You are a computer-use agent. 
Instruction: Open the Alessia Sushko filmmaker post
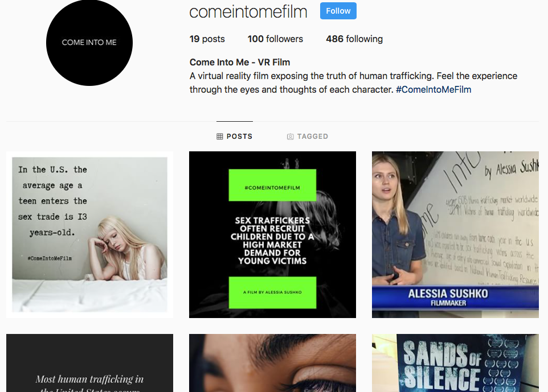pos(455,234)
